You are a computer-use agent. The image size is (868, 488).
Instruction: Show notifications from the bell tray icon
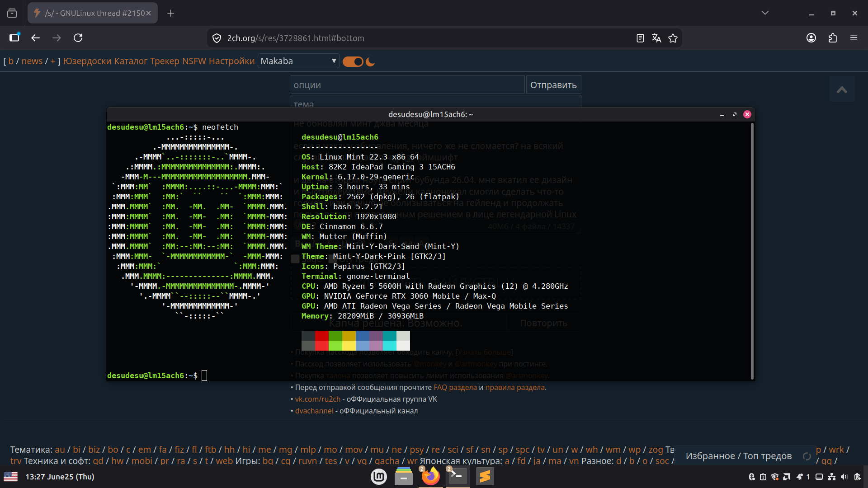coord(799,477)
